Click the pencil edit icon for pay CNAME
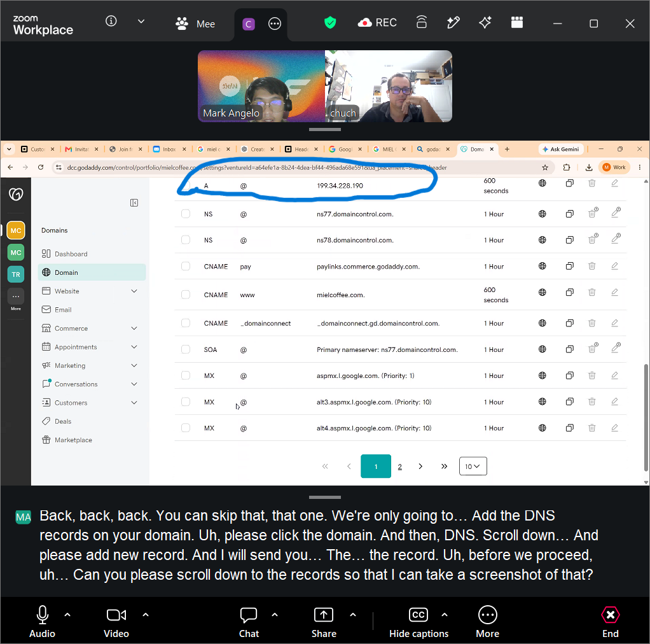The width and height of the screenshot is (650, 644). pos(614,266)
